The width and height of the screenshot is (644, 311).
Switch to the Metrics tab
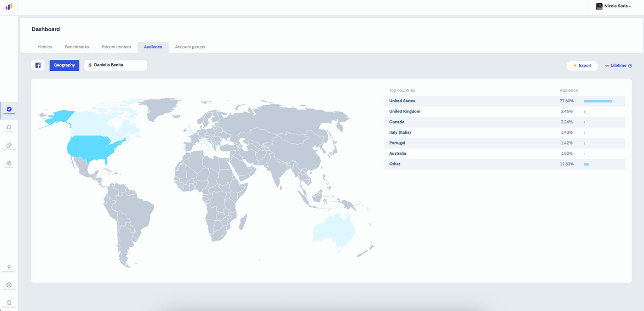[x=45, y=47]
